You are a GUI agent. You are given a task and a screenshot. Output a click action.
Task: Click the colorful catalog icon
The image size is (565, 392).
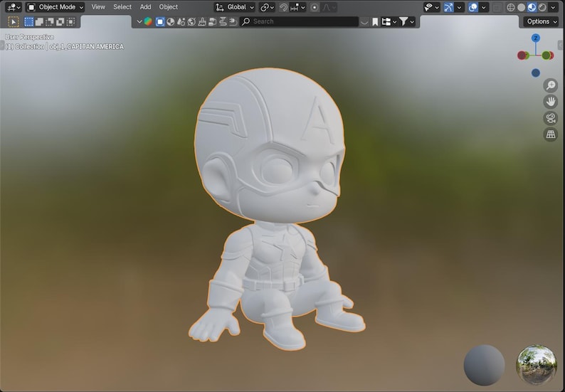coord(148,21)
